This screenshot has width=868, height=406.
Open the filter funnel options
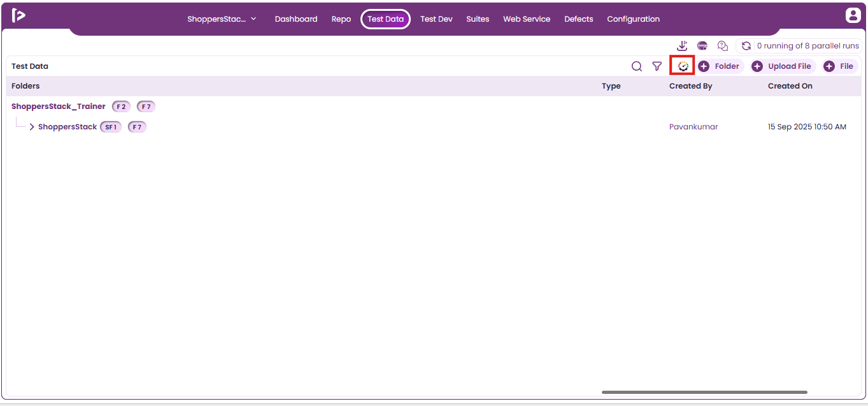pyautogui.click(x=657, y=66)
